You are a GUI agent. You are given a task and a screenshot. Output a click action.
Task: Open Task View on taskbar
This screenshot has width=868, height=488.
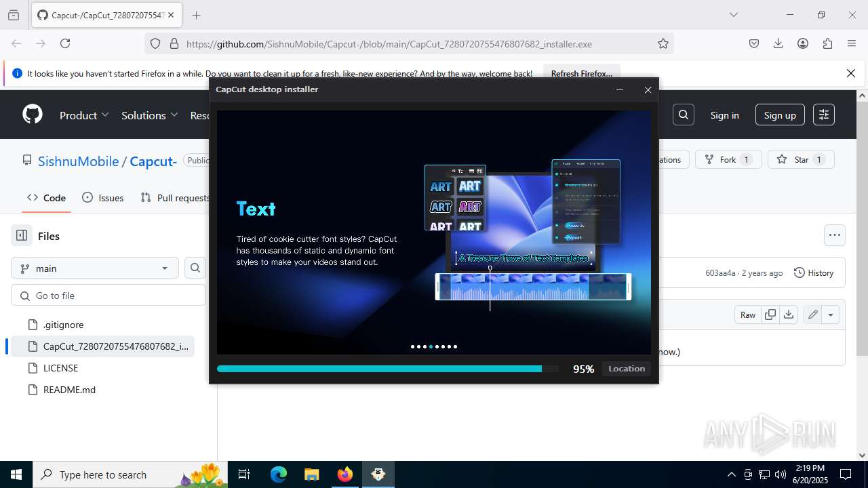tap(244, 474)
